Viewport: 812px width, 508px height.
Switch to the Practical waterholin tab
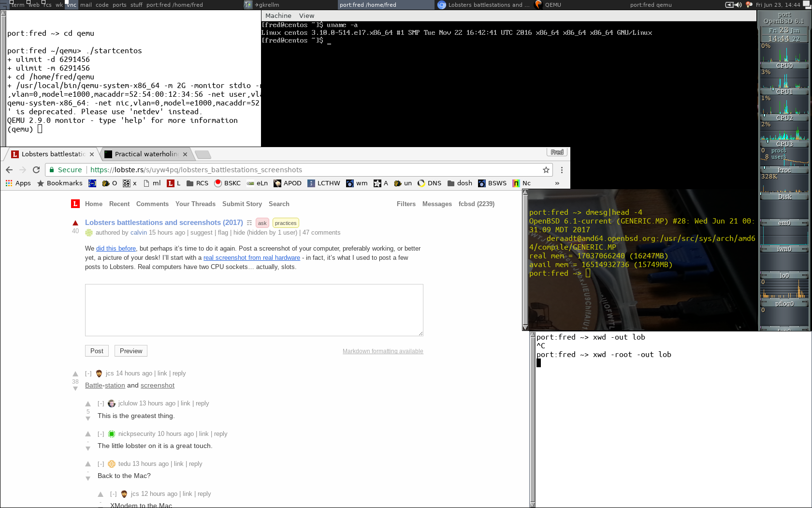pos(145,154)
